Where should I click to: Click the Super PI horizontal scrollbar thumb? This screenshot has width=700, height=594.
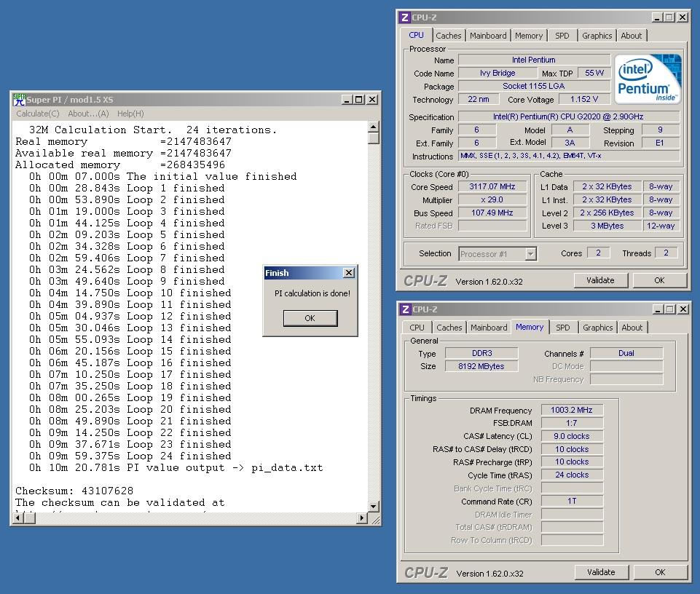pos(29,518)
